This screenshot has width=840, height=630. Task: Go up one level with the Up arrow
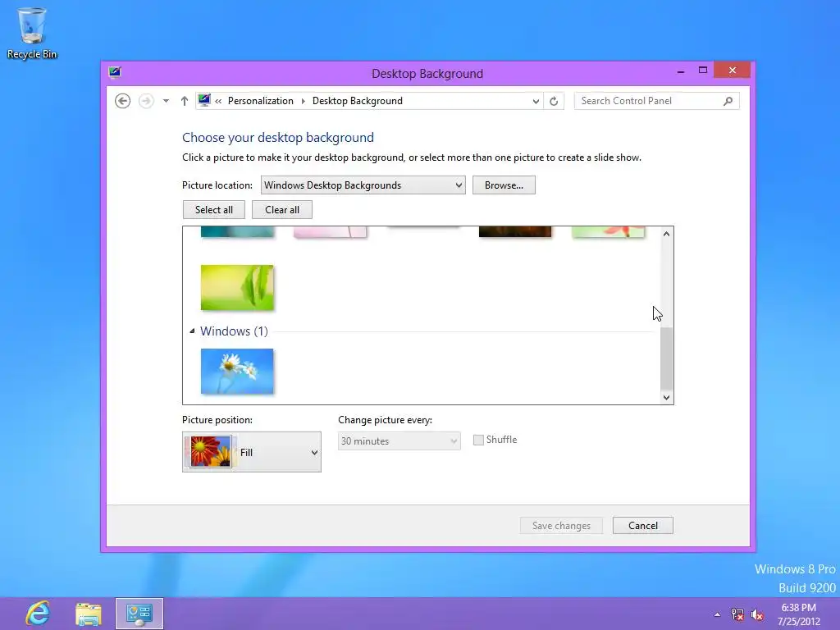point(185,101)
